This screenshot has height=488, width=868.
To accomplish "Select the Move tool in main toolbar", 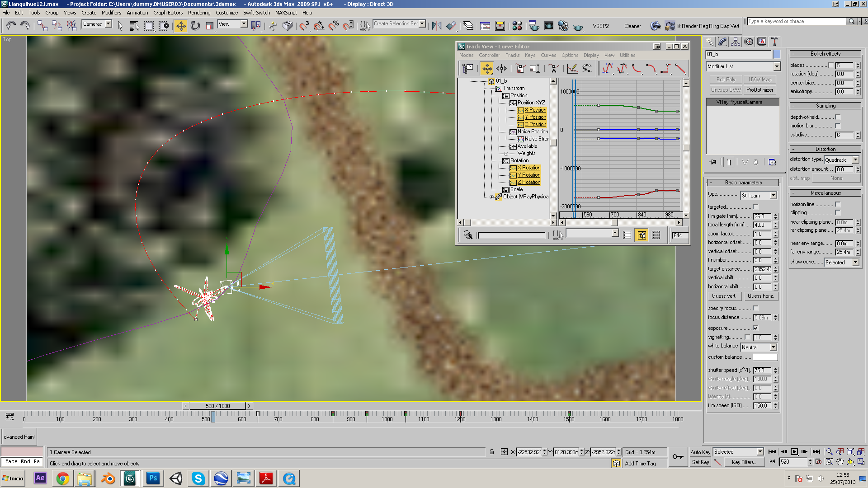I will coord(181,26).
